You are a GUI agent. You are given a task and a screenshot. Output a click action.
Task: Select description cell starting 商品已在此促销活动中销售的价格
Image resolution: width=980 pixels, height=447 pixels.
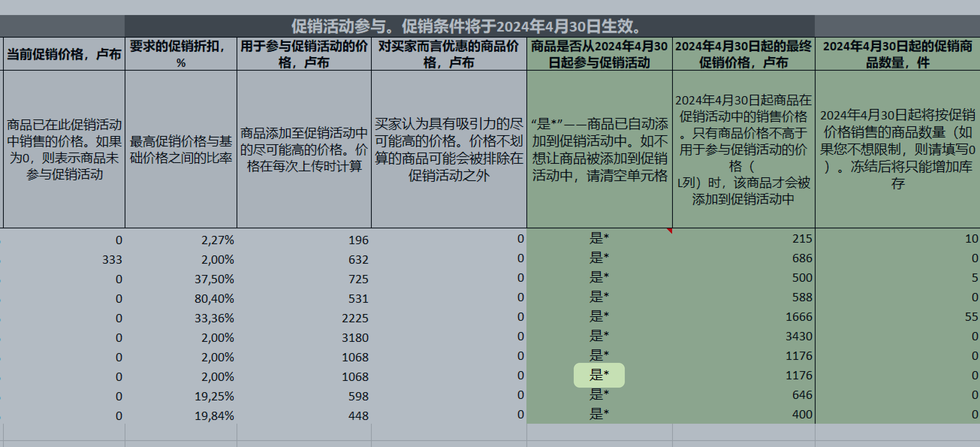[x=64, y=149]
